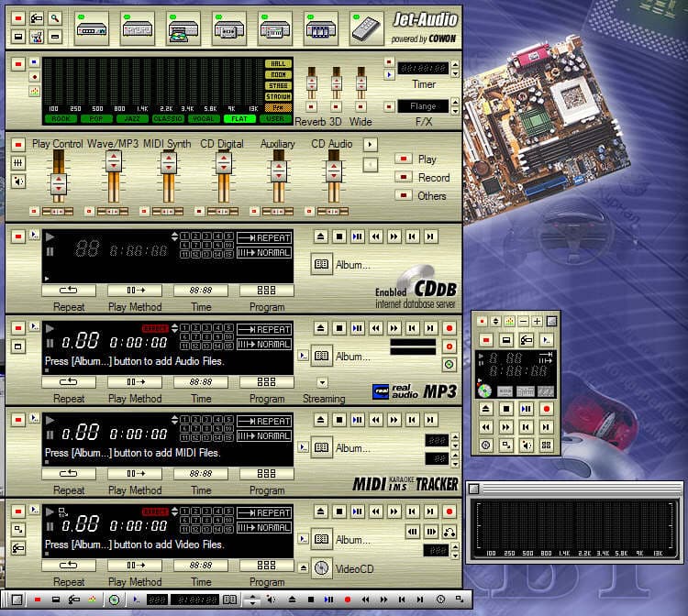This screenshot has height=616, width=688.
Task: Toggle the Play mixer mode
Action: click(403, 159)
